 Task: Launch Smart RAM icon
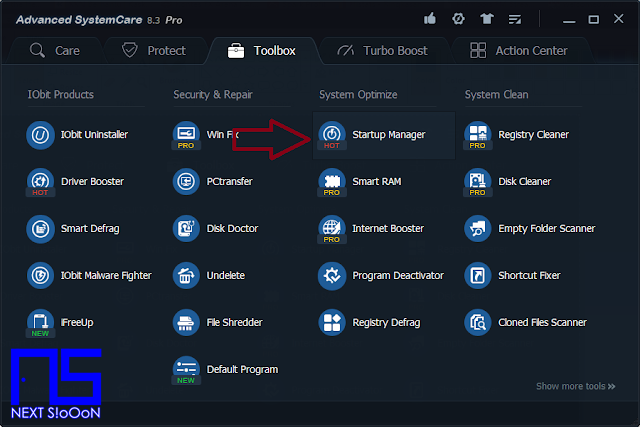332,182
